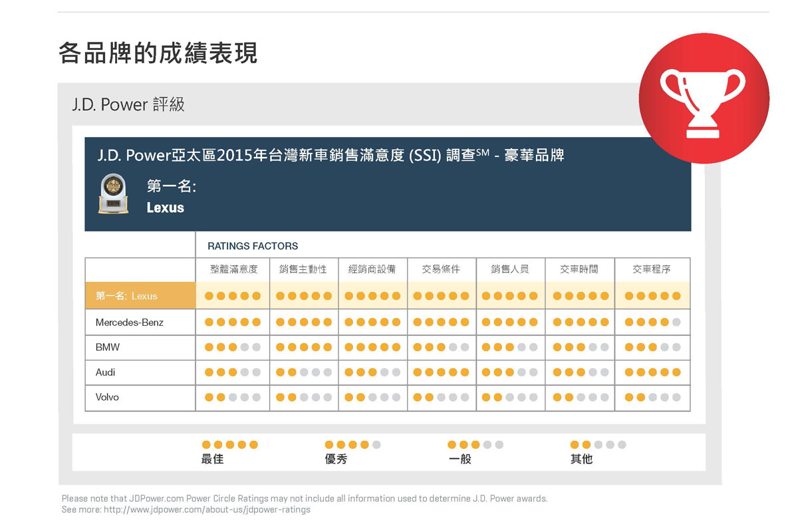The width and height of the screenshot is (798, 532).
Task: Click the 一般 three-circle legend icon
Action: pos(475,445)
